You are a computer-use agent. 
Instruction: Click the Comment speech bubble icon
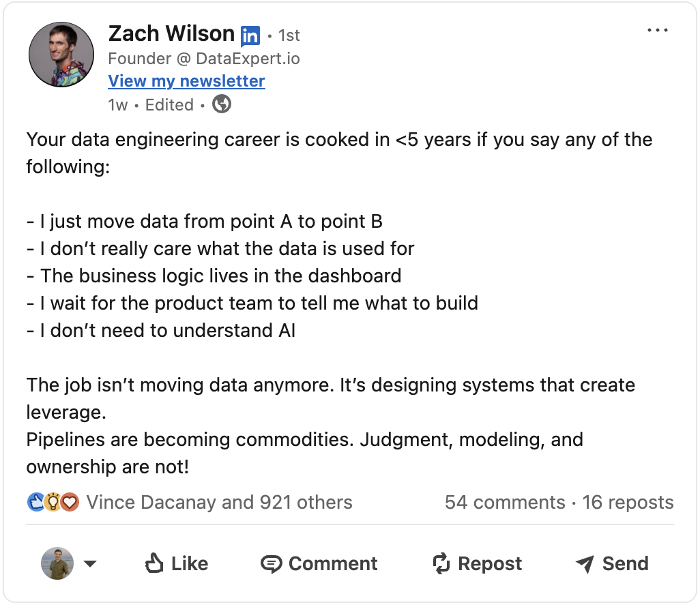(272, 563)
